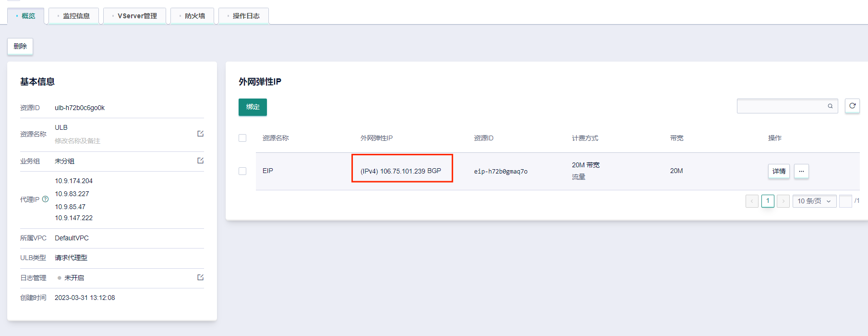Click into the page-number jump input field
The width and height of the screenshot is (868, 336).
845,201
